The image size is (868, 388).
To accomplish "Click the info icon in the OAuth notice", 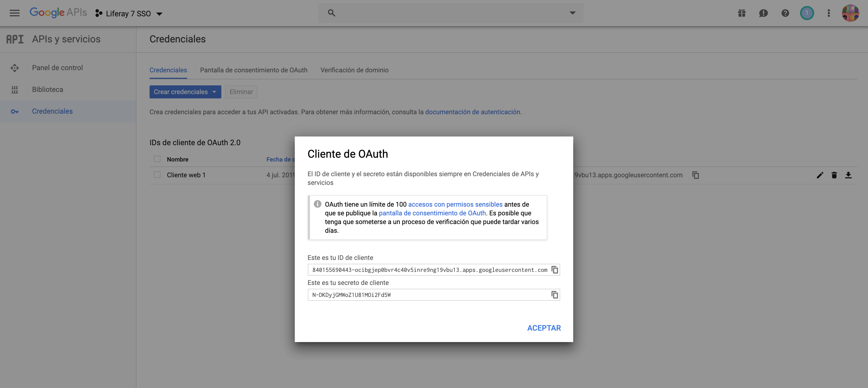I will pyautogui.click(x=317, y=204).
